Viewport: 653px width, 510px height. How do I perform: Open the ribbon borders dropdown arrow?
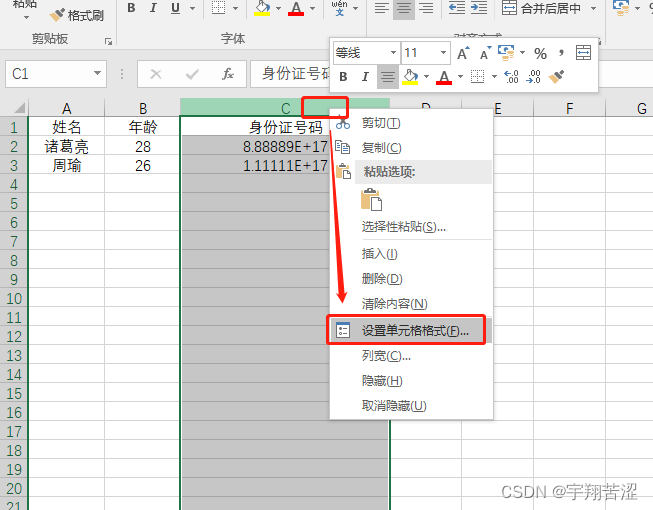[235, 8]
